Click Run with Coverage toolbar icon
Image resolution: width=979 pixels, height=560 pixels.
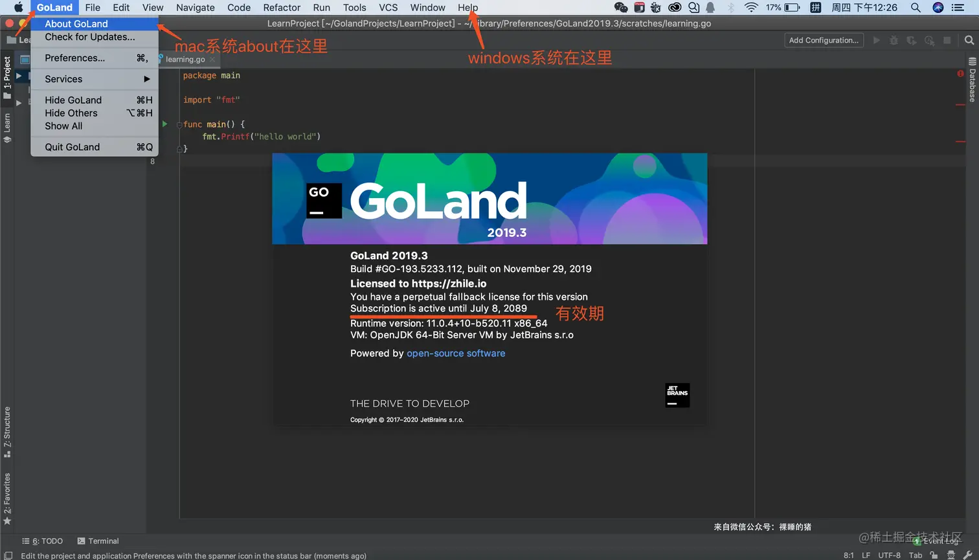click(x=911, y=40)
